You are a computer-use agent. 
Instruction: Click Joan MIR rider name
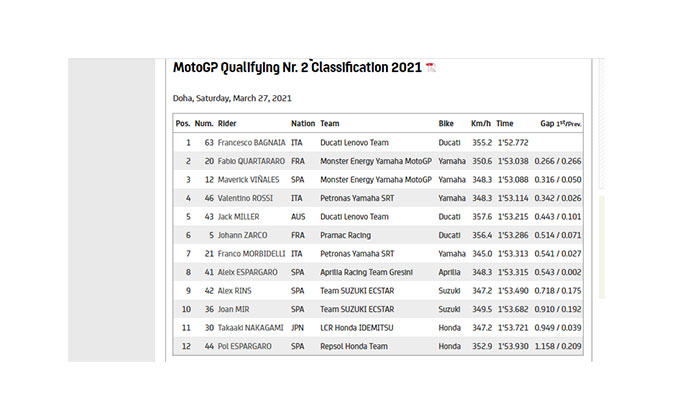(x=235, y=309)
